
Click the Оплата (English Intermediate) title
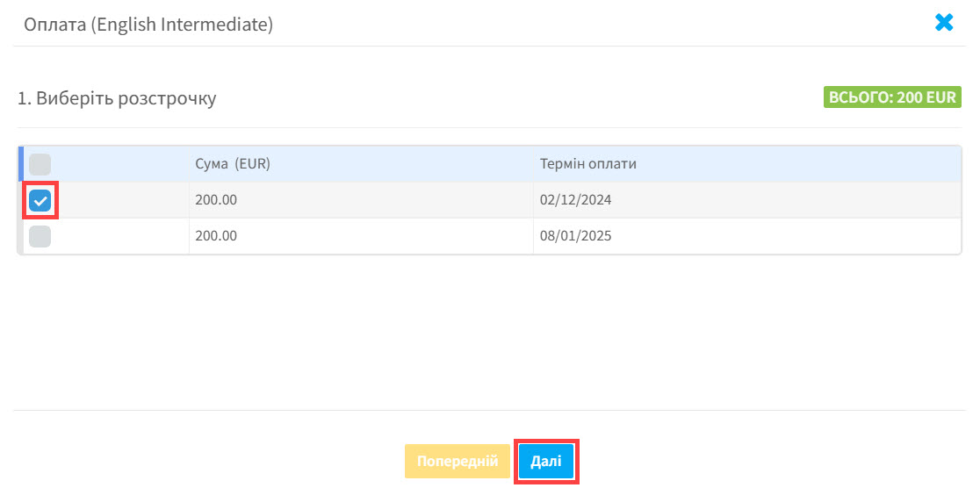pyautogui.click(x=148, y=25)
